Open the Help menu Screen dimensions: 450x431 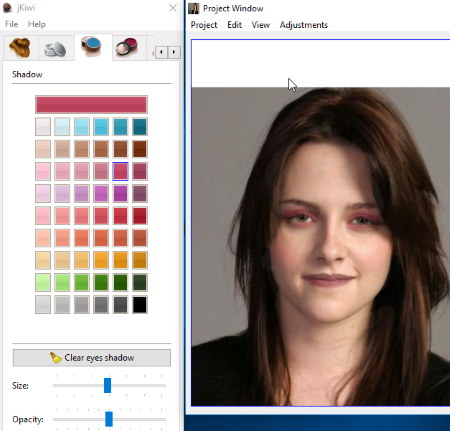tap(37, 24)
